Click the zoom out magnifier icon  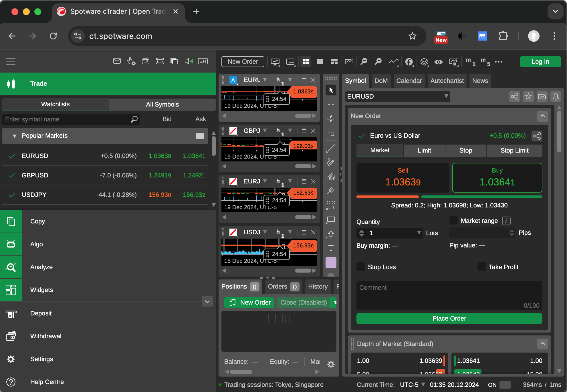tap(364, 61)
